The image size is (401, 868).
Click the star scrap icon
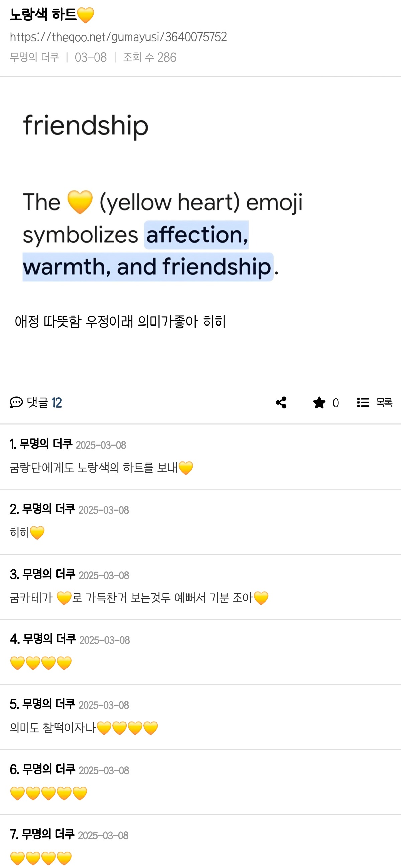tap(319, 402)
